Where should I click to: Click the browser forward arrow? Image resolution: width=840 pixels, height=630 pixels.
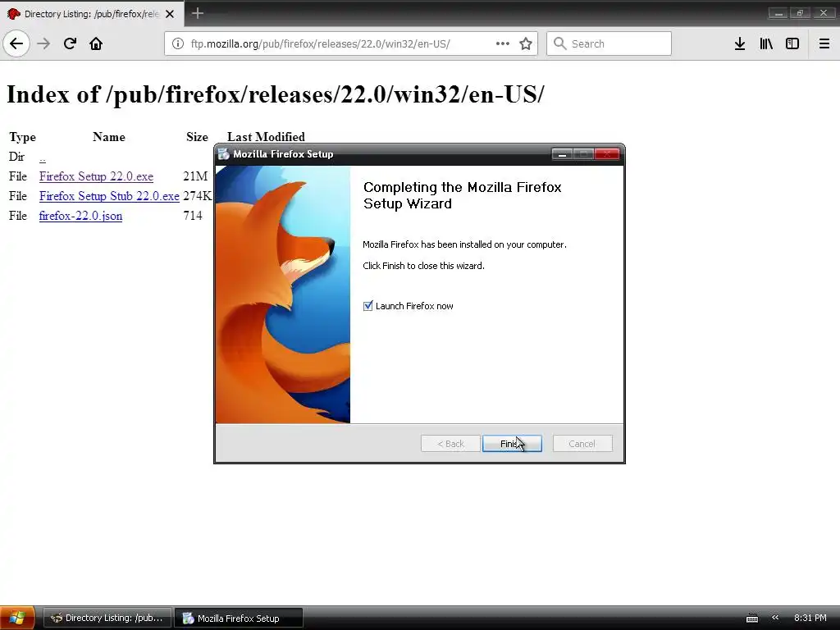click(43, 43)
